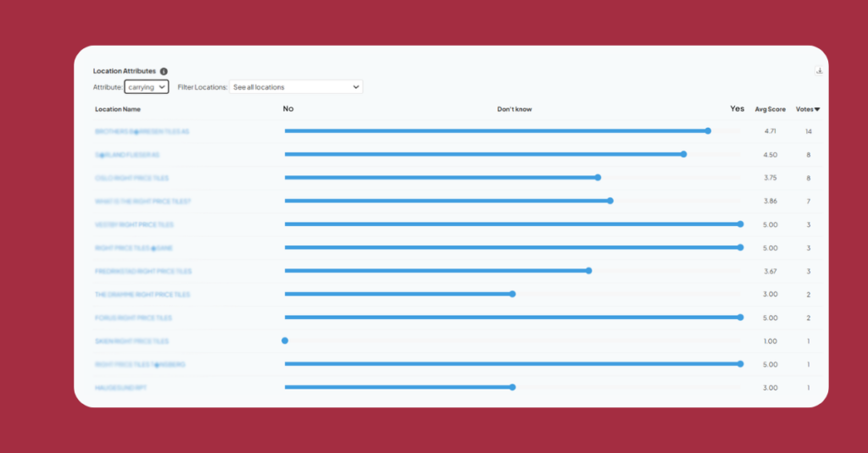868x453 pixels.
Task: Click the slider dot for score 3.75
Action: pos(598,178)
